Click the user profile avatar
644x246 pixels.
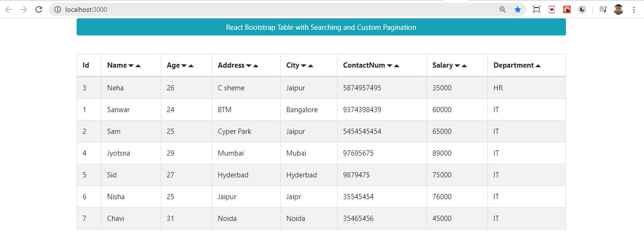point(618,9)
